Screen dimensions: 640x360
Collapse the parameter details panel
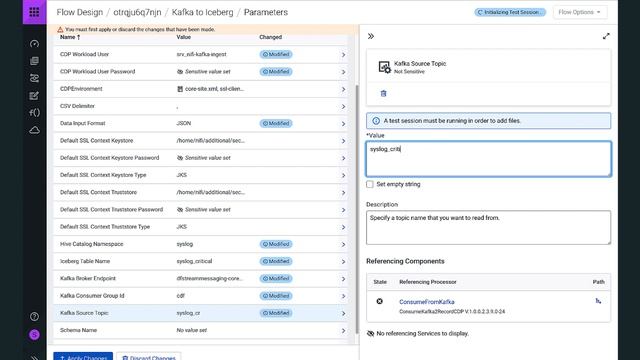coord(371,36)
